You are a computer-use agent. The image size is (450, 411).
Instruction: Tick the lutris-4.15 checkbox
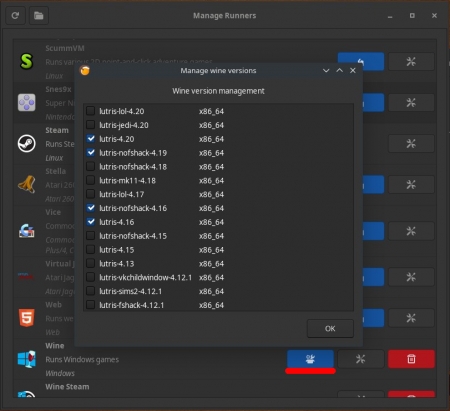90,249
